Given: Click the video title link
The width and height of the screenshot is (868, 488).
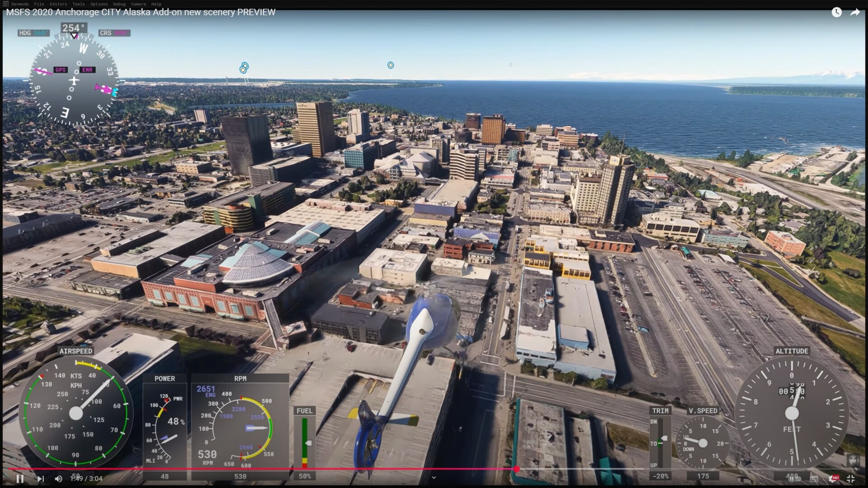Looking at the screenshot, I should (x=141, y=12).
